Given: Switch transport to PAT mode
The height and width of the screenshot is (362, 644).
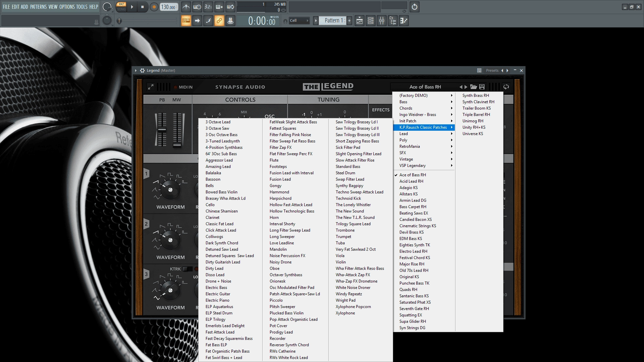Looking at the screenshot, I should pos(121,4).
